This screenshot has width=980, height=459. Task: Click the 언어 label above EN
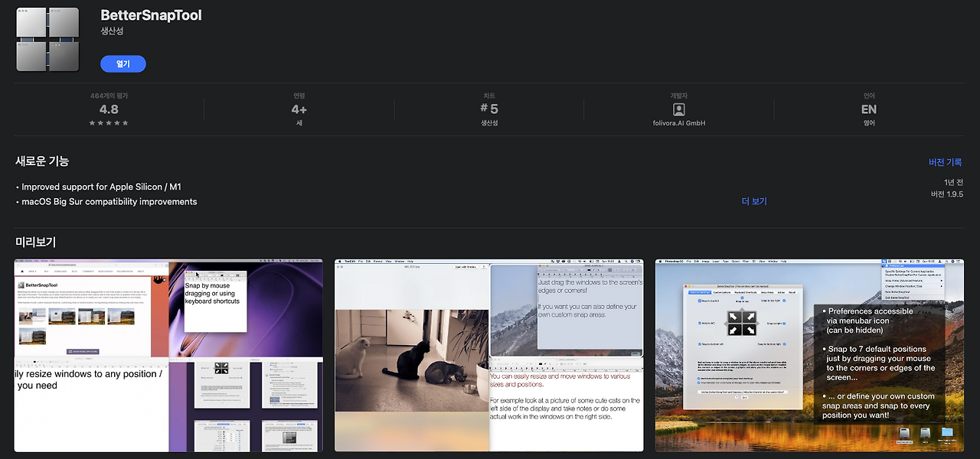(869, 96)
